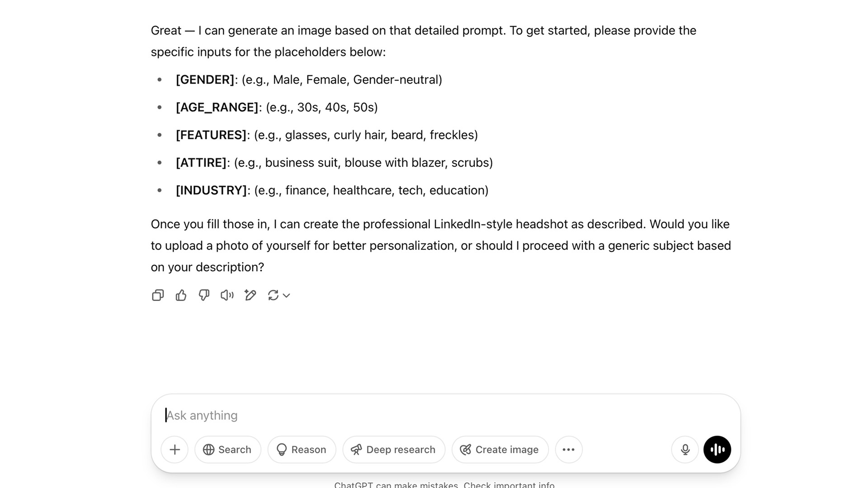Viewport: 868px width, 488px height.
Task: Click the bold [GENDER] placeholder text
Action: click(x=205, y=80)
